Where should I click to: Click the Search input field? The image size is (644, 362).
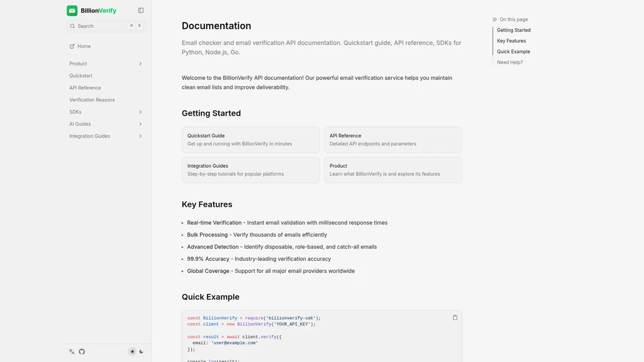coord(106,26)
